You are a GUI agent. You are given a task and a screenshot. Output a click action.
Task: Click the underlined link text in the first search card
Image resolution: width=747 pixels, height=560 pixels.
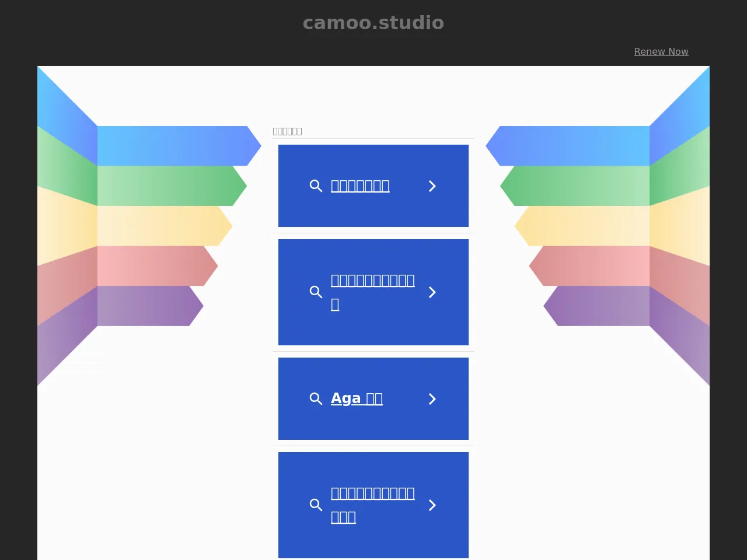pyautogui.click(x=360, y=185)
